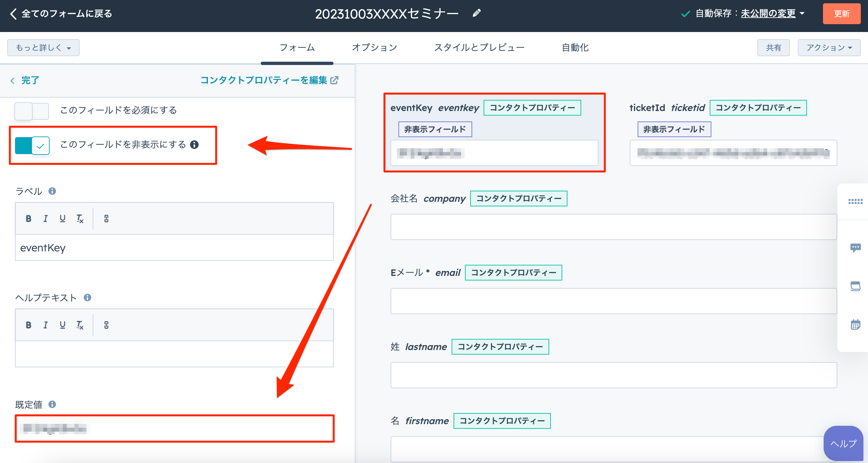Click the external link icon after コンタクトプロパティーを編集

coord(334,80)
